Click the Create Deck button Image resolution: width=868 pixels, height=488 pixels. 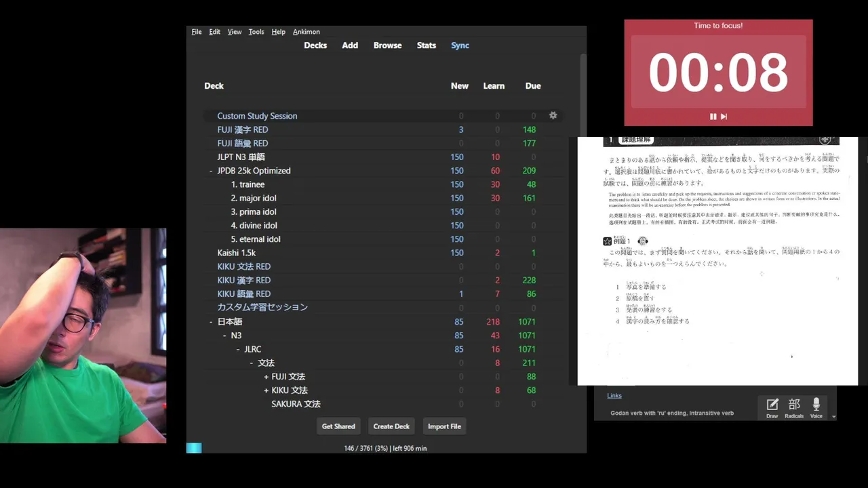392,426
